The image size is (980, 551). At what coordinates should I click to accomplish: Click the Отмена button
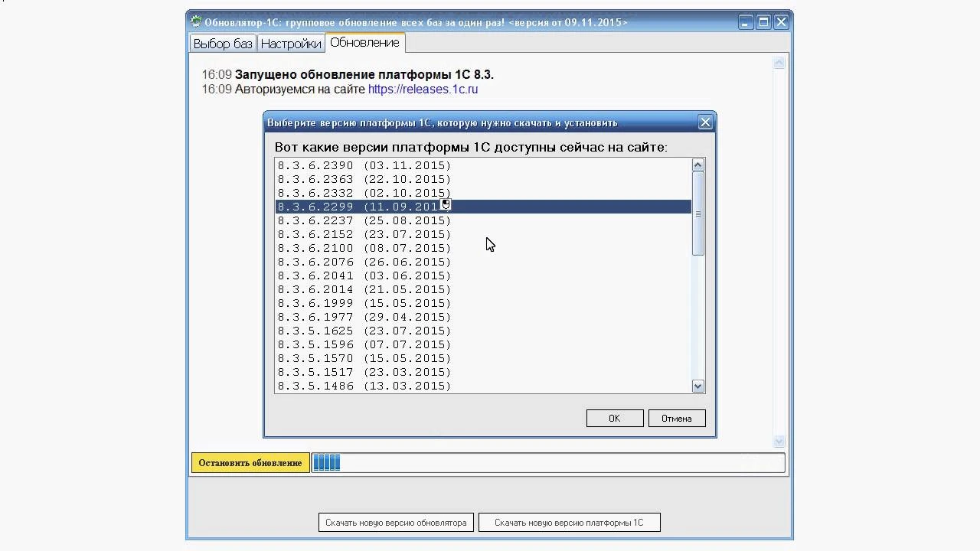tap(677, 419)
